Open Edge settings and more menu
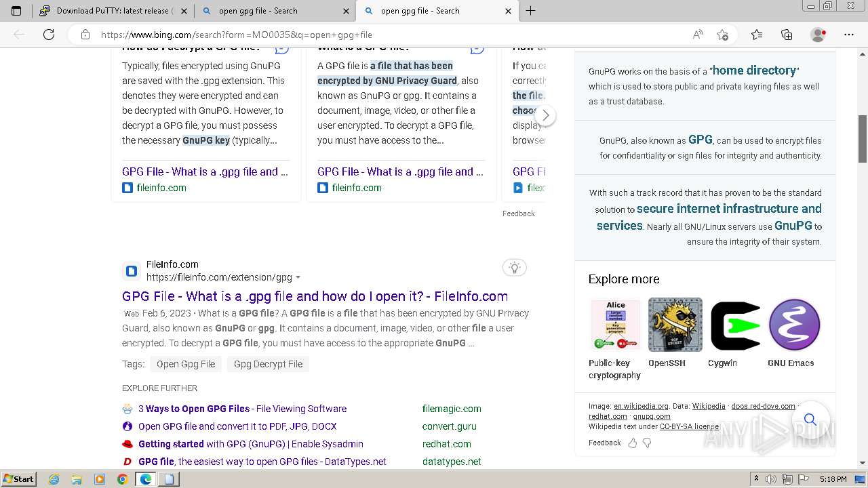 coord(849,35)
